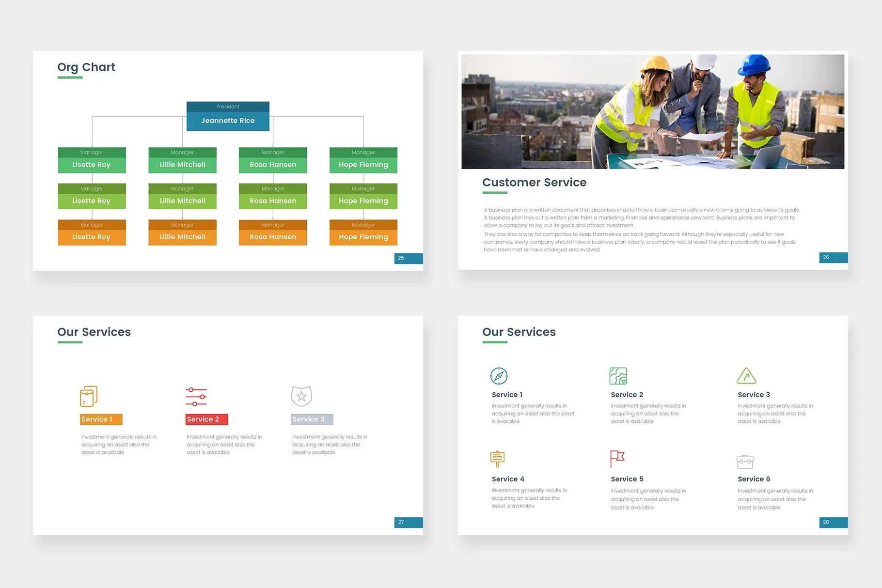Click the page number 26 badge

834,257
